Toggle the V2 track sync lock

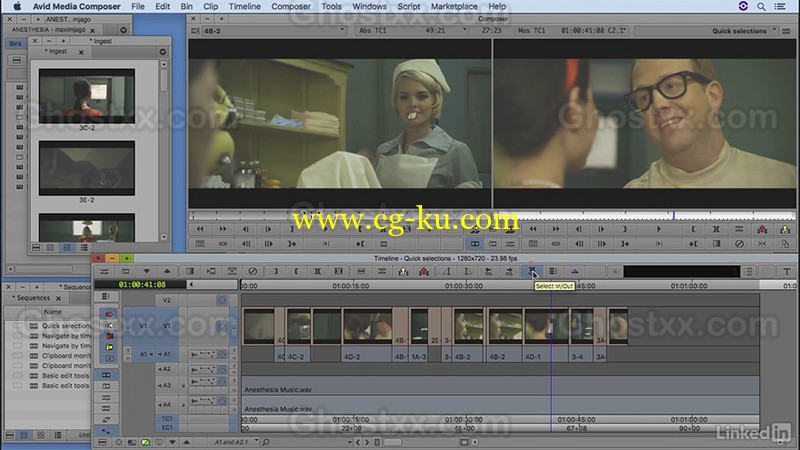pyautogui.click(x=221, y=300)
